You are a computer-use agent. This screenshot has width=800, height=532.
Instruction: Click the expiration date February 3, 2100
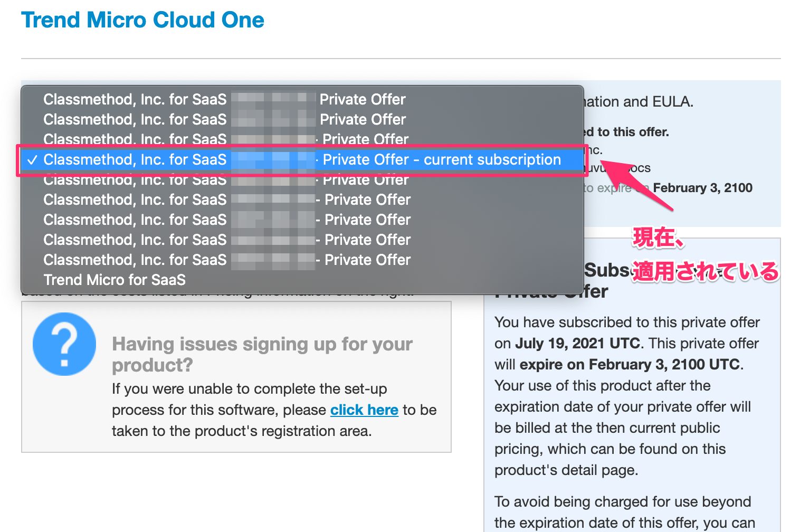(703, 188)
